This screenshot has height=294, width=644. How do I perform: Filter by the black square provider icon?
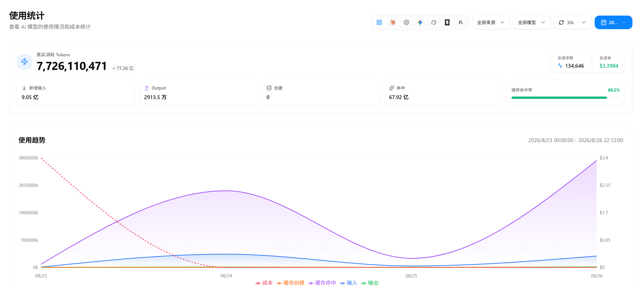coord(447,22)
